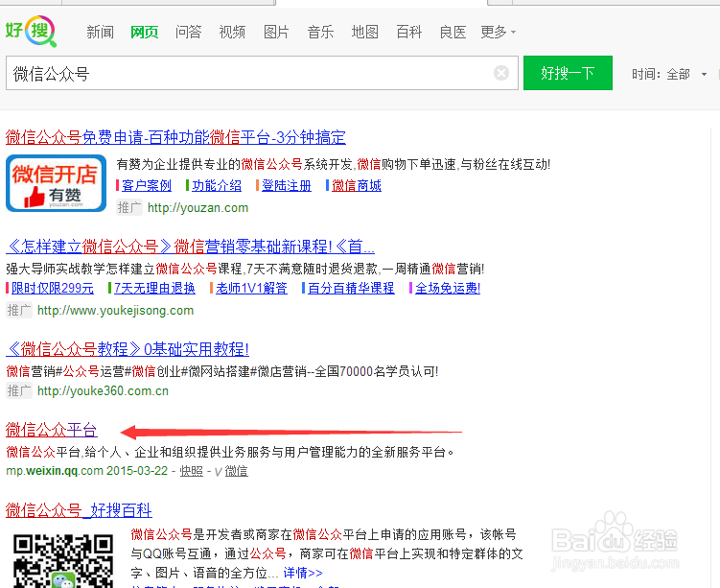
Task: Open the 全场免运费! sublink
Action: click(x=448, y=288)
